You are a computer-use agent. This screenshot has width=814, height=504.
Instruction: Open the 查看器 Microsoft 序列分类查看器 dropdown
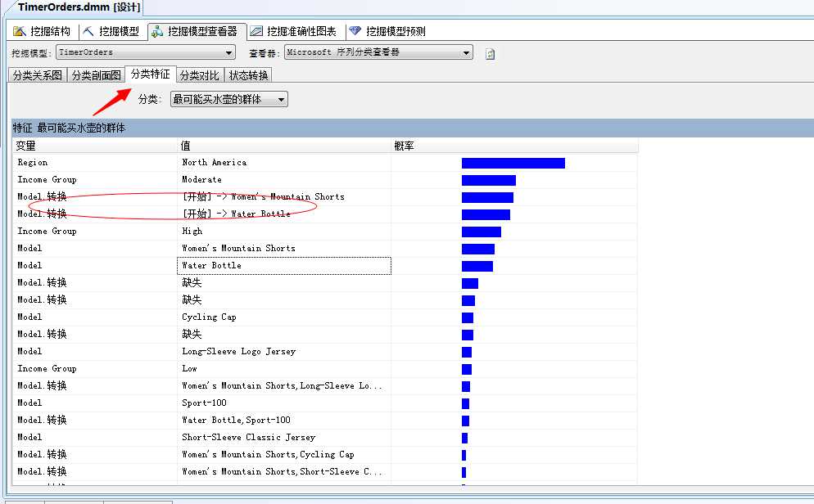click(x=378, y=52)
